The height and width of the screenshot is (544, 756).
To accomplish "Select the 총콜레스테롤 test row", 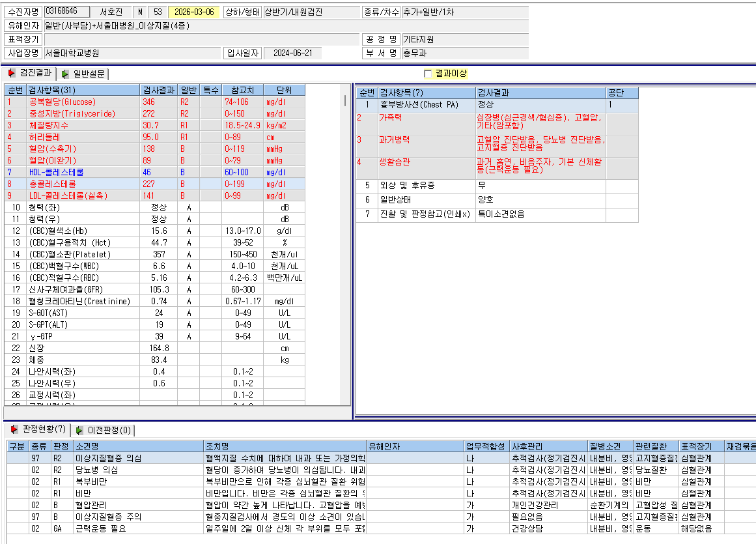I will [x=155, y=184].
